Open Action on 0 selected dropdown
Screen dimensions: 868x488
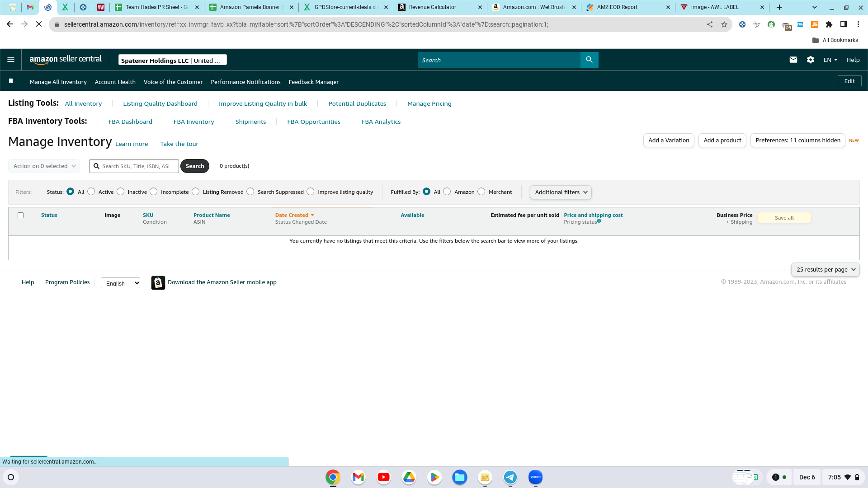tap(44, 166)
